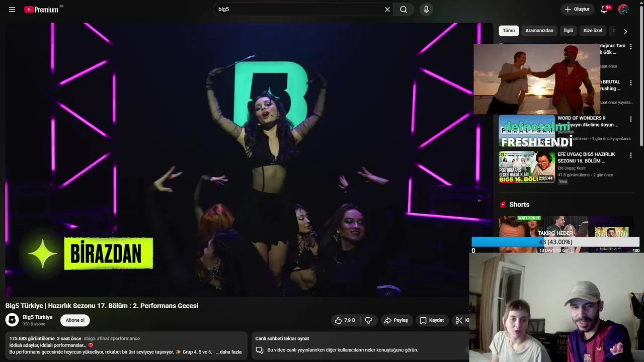644x362 pixels.
Task: Click the 350 B abone subscriber count
Action: (x=34, y=324)
